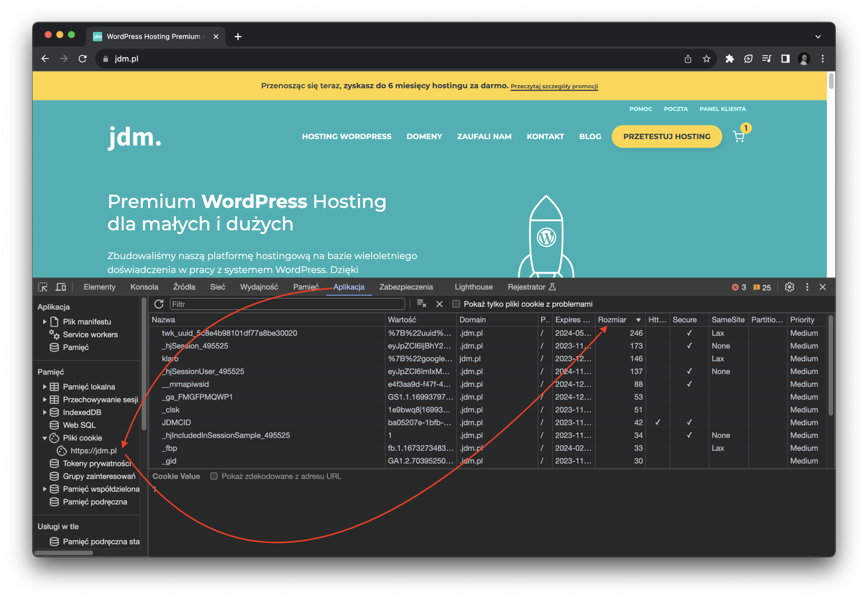The width and height of the screenshot is (868, 600).
Task: Select the https://jdm.pl cookie origin
Action: click(93, 451)
